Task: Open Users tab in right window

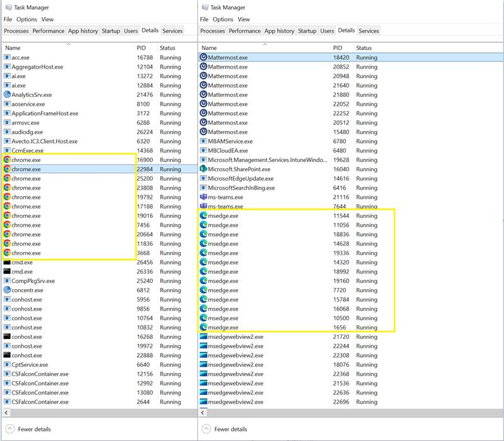Action: [x=327, y=31]
